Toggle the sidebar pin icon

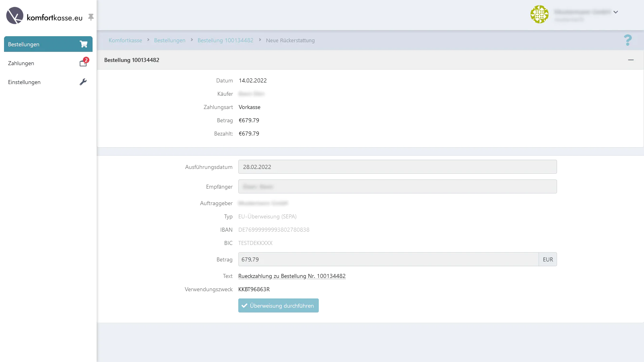click(91, 17)
